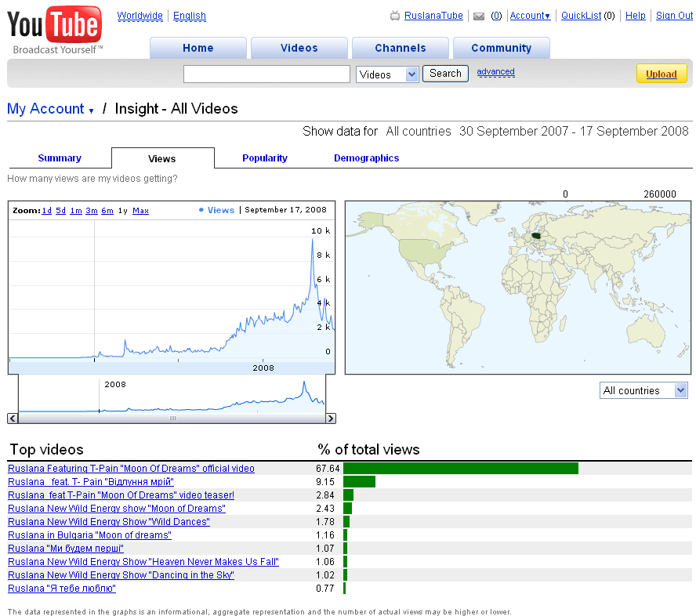Click the 67.64 percentage value
The width and height of the screenshot is (696, 616).
[328, 469]
